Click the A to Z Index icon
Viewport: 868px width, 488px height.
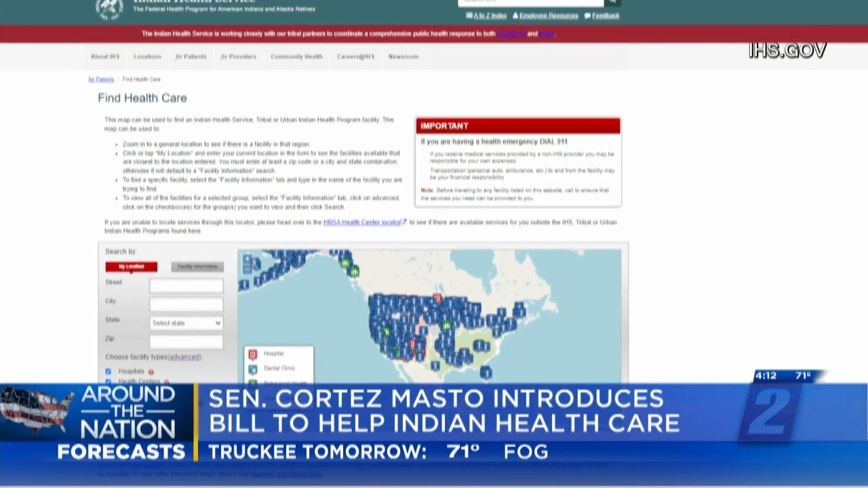(x=469, y=16)
